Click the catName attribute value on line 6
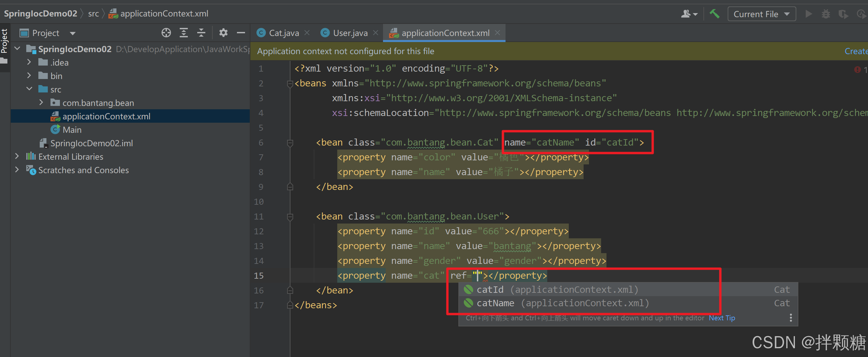The image size is (868, 357). [555, 143]
